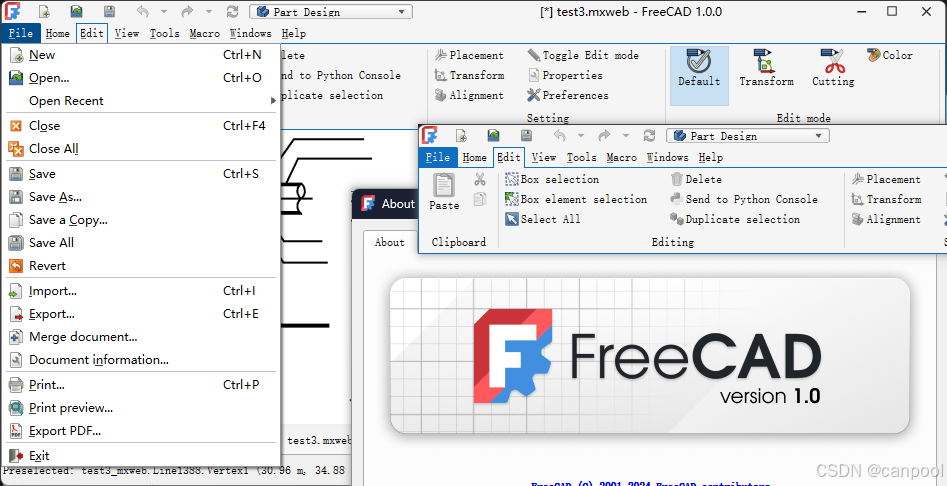Choose Merge document... menu entry
947x486 pixels.
[141, 337]
